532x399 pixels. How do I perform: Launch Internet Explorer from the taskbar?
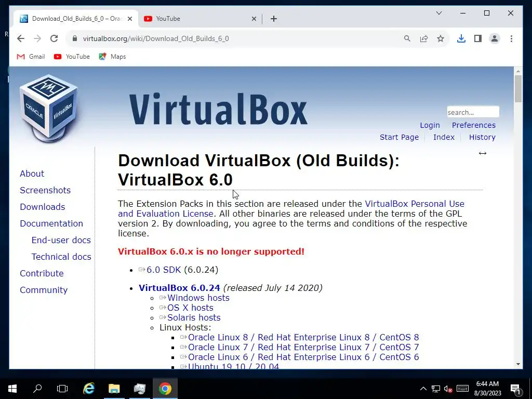[x=88, y=389]
